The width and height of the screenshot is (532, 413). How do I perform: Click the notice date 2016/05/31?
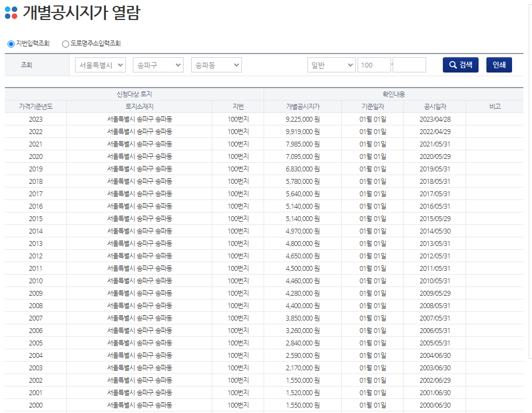coord(435,206)
